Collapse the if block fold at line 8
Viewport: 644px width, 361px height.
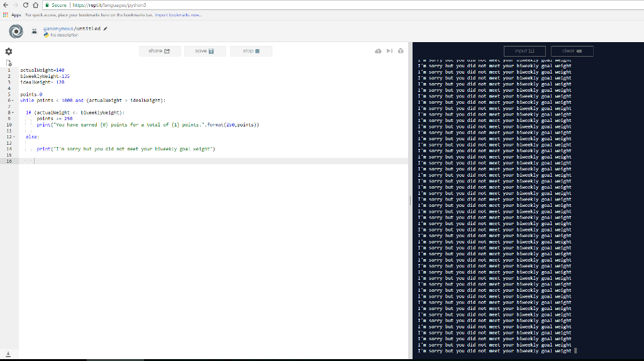click(13, 113)
